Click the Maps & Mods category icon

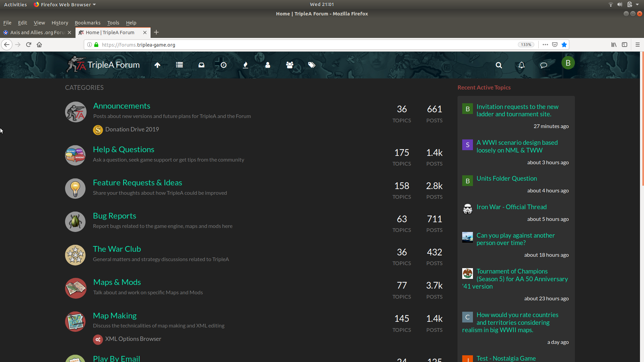[75, 288]
